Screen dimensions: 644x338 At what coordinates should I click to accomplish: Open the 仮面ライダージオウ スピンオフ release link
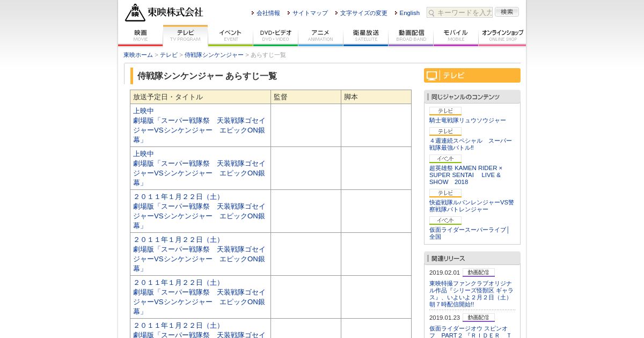pyautogui.click(x=470, y=332)
